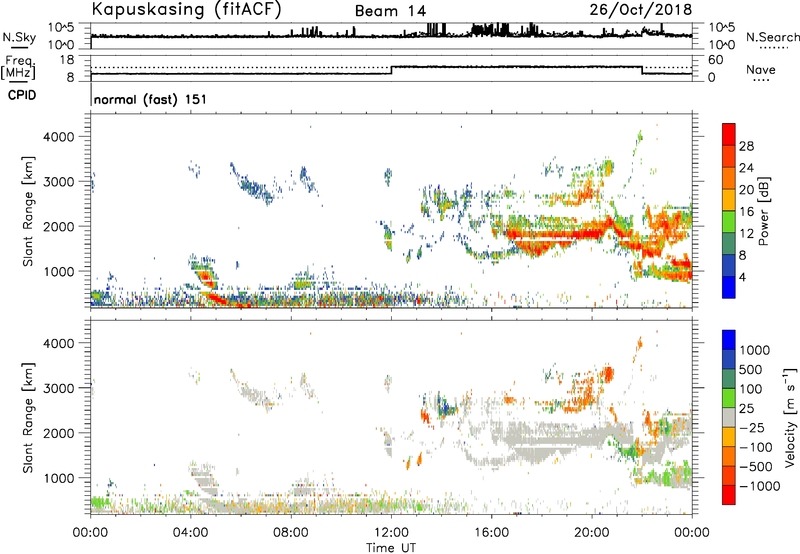The image size is (800, 554).
Task: Click the 'normal (fast) 151' text
Action: tap(151, 99)
